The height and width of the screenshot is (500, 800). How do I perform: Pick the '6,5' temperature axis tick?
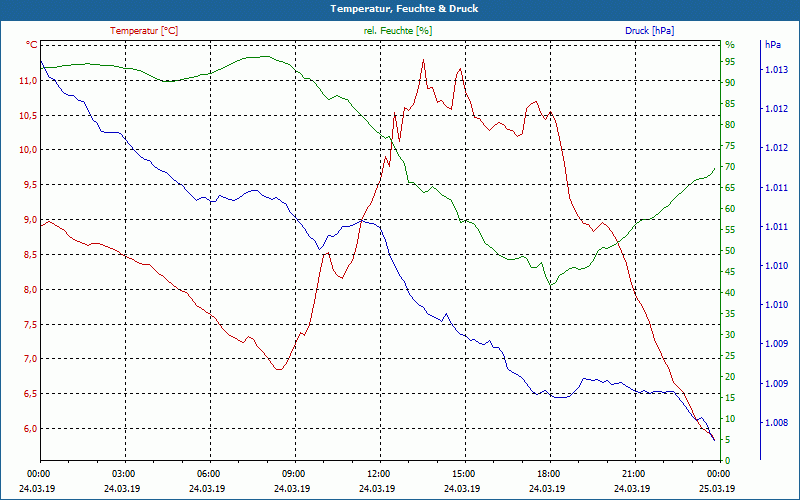[30, 394]
